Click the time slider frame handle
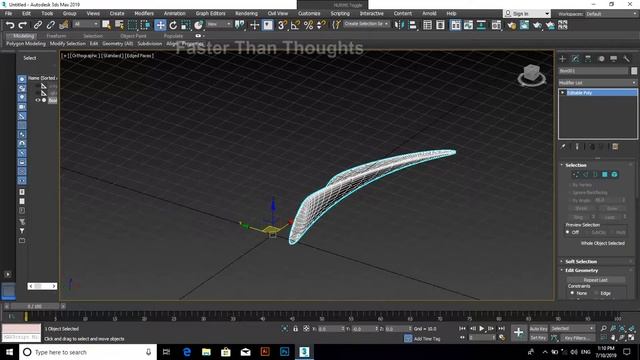This screenshot has width=640, height=360. (35, 306)
